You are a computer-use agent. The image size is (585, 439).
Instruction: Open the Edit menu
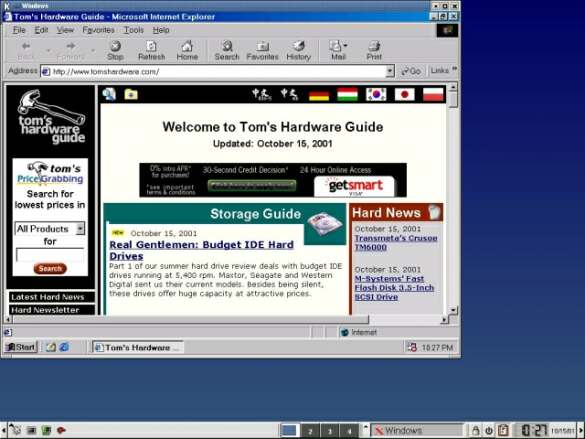[x=41, y=30]
